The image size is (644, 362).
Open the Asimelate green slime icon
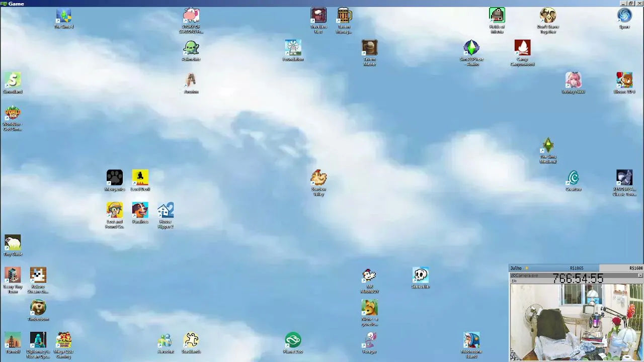pos(191,48)
